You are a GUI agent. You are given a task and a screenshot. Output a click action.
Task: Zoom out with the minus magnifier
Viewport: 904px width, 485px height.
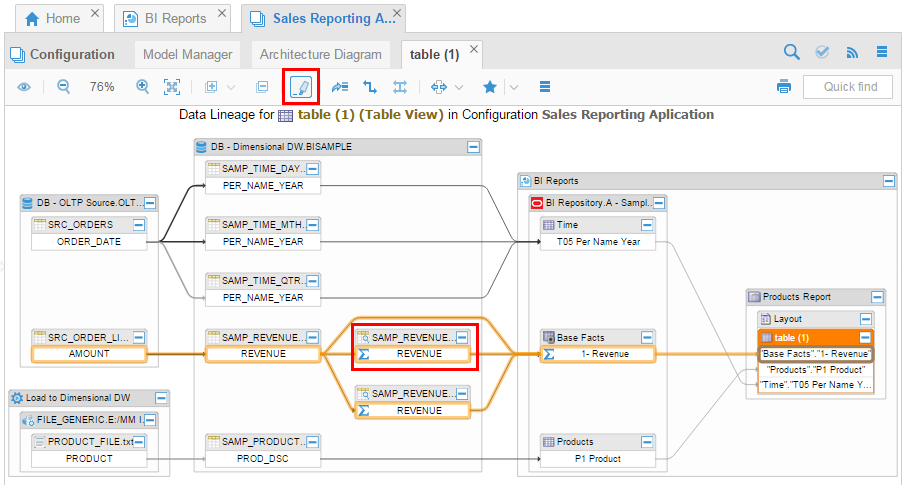click(63, 87)
